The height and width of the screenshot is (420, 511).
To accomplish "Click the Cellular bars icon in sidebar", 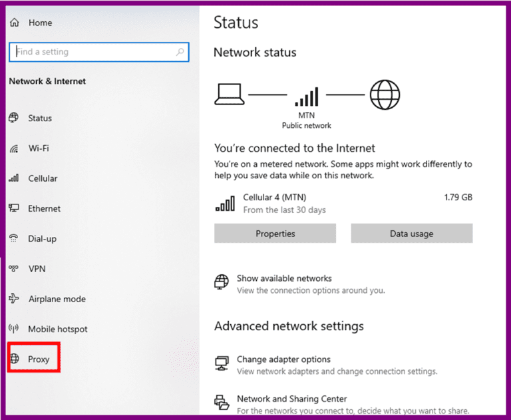I will click(x=14, y=178).
